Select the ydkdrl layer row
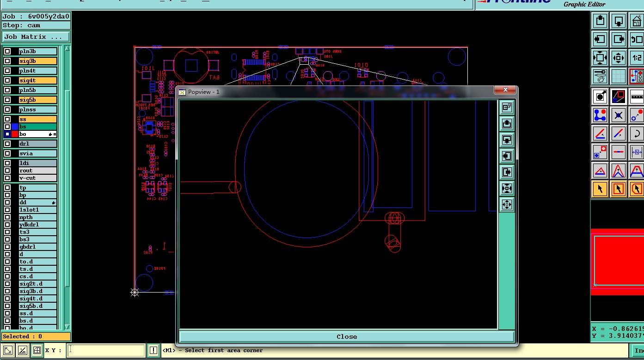 click(x=37, y=225)
